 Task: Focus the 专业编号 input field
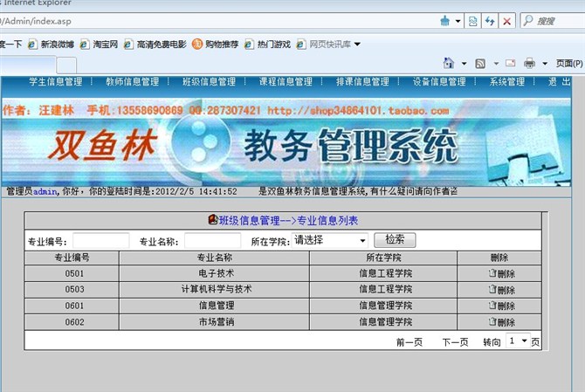101,241
